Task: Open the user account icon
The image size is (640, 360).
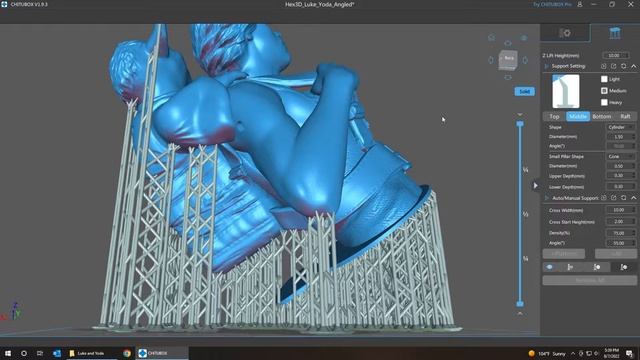Action: (580, 4)
